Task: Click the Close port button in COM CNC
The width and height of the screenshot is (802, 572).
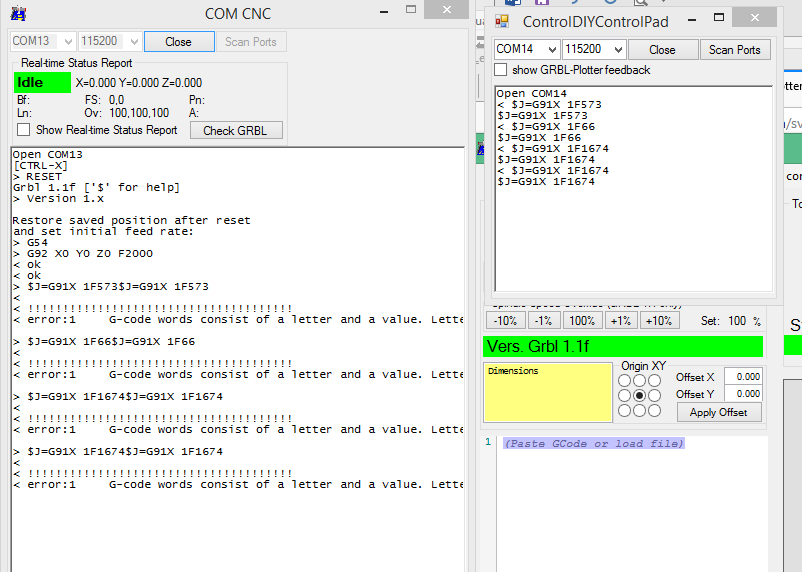Action: [x=179, y=42]
